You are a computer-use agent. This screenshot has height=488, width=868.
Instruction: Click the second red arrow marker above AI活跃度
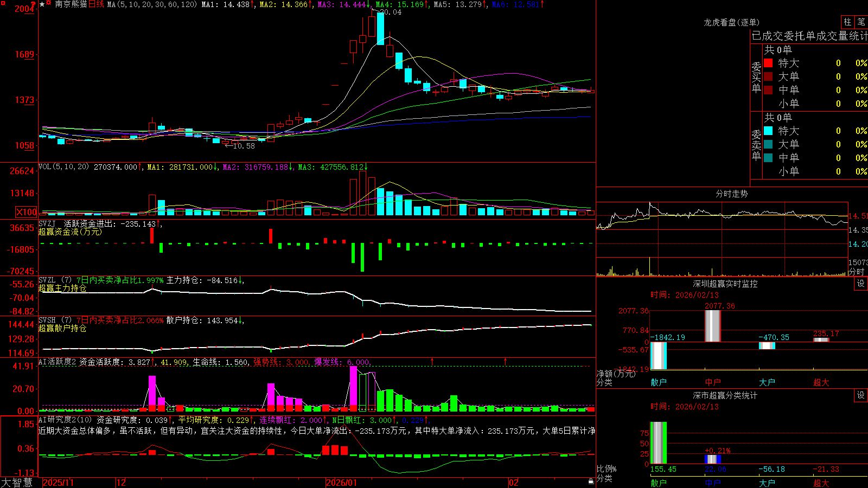(506, 361)
